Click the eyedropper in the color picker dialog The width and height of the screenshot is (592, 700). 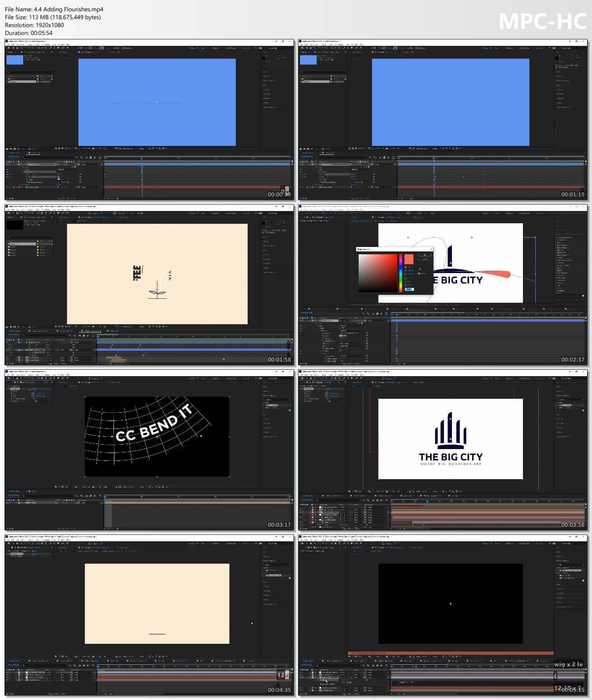(x=420, y=269)
